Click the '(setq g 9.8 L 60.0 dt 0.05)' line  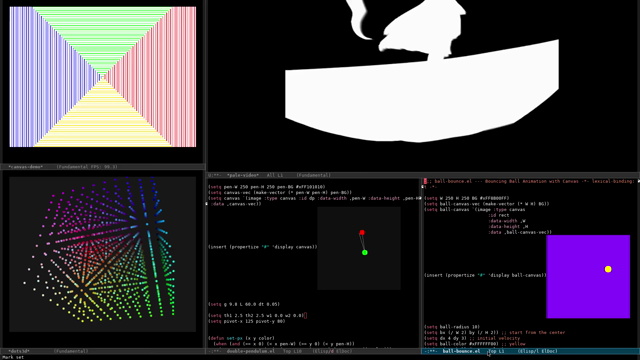(x=244, y=304)
